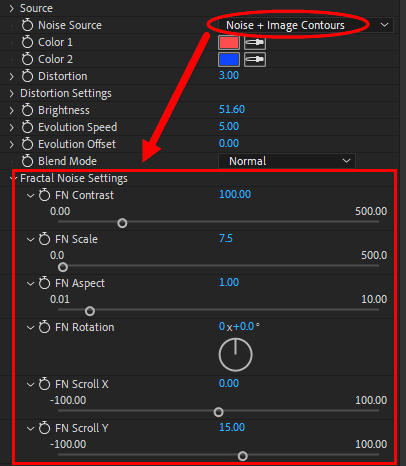The image size is (406, 466).
Task: Toggle Evolution Speed stopwatch
Action: click(27, 127)
